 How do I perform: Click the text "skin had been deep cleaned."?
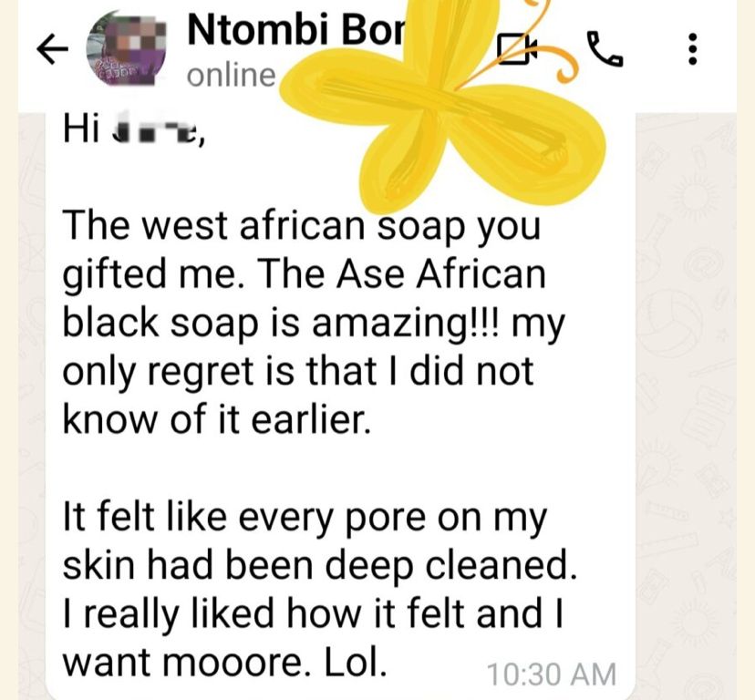[x=320, y=565]
